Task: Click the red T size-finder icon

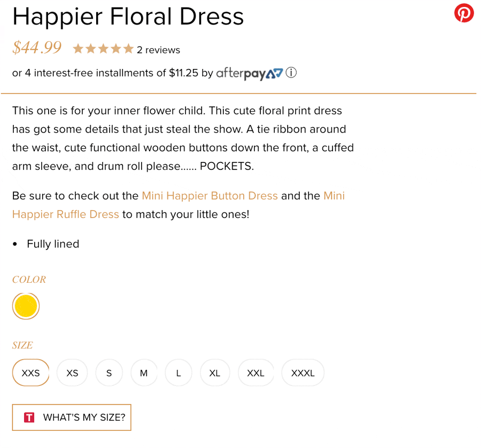Action: [29, 418]
